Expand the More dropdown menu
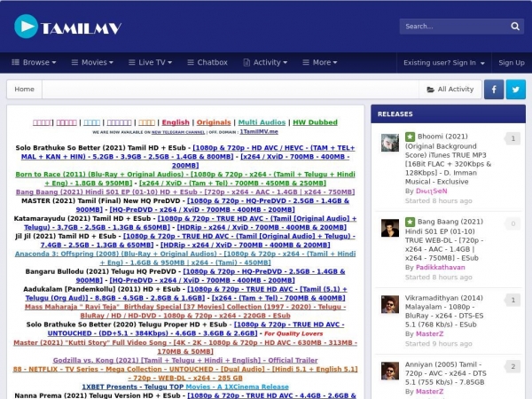The width and height of the screenshot is (532, 399). (320, 62)
